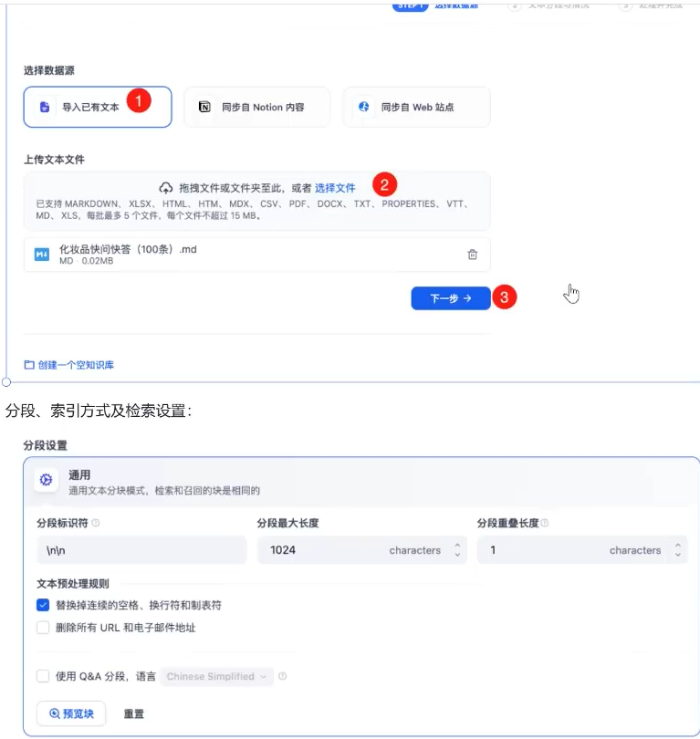Viewport: 700px width, 739px height.
Task: Click the 创建一个空知识库 link
Action: click(x=76, y=365)
